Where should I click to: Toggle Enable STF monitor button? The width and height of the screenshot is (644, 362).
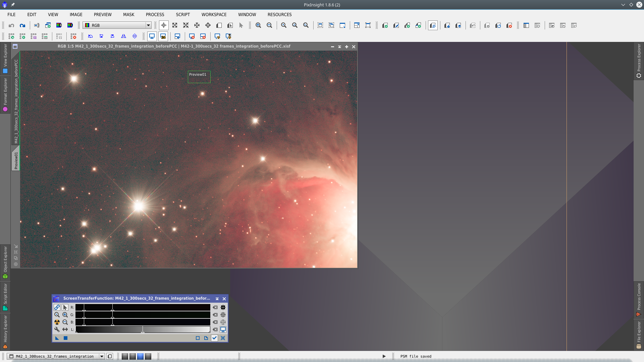pos(223,329)
